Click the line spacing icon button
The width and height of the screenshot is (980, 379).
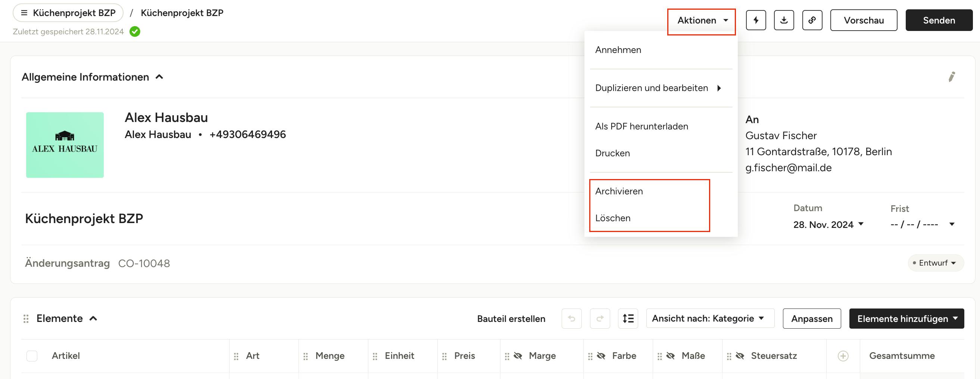(x=628, y=319)
